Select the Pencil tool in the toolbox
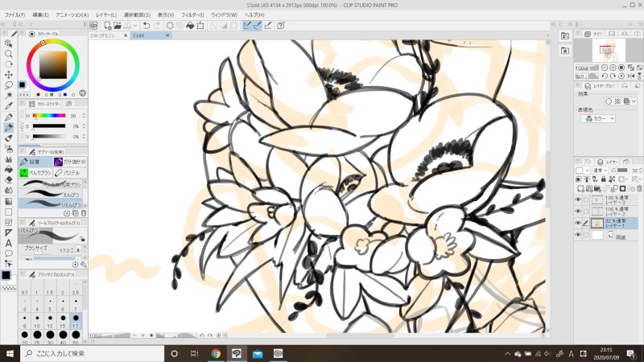The width and height of the screenshot is (644, 362). click(x=8, y=128)
